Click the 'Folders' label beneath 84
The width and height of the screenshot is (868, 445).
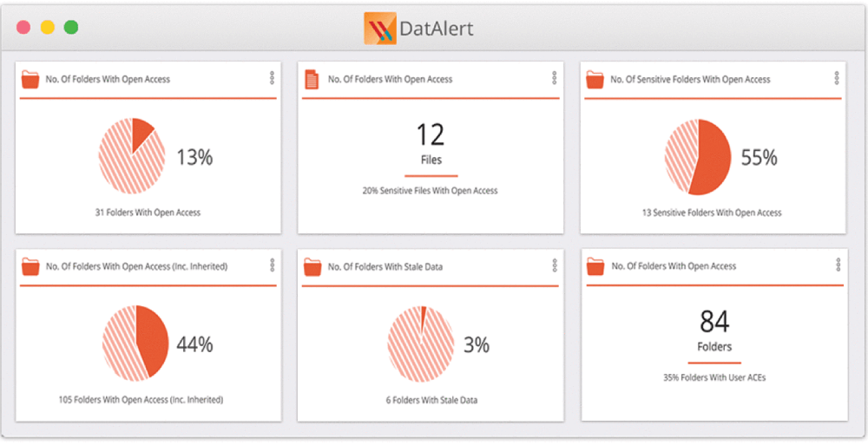(714, 346)
